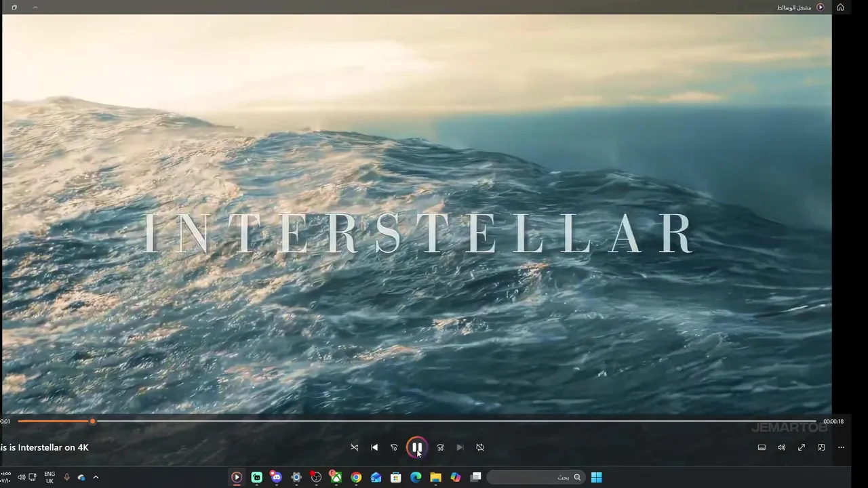
Task: Open Google Chrome from taskbar
Action: click(356, 477)
